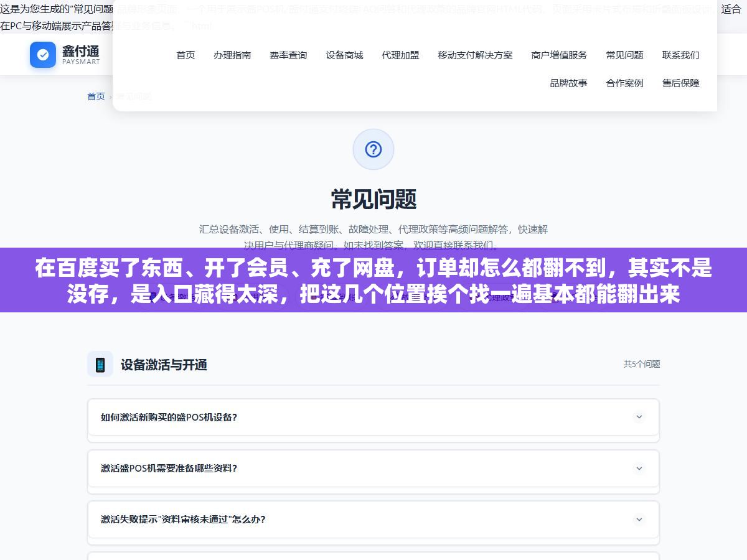Click the '共5个问题' count label
Screen dimensions: 747x560
tap(642, 364)
